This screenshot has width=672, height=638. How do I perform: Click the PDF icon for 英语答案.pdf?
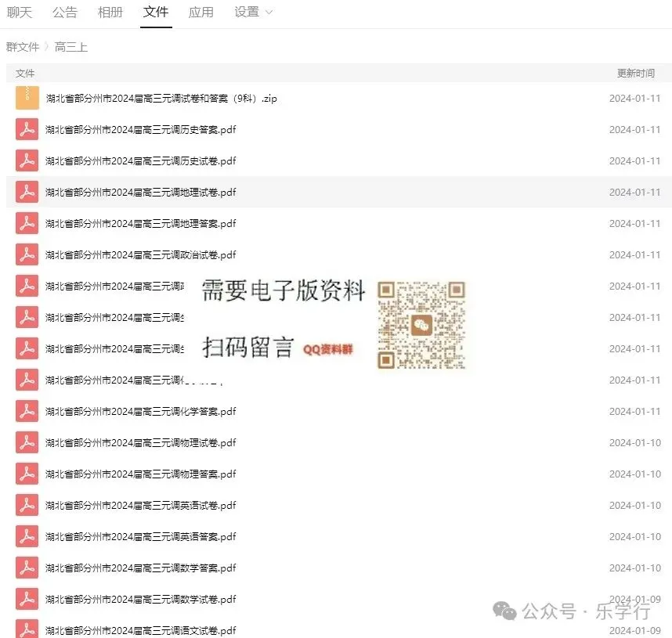[27, 536]
